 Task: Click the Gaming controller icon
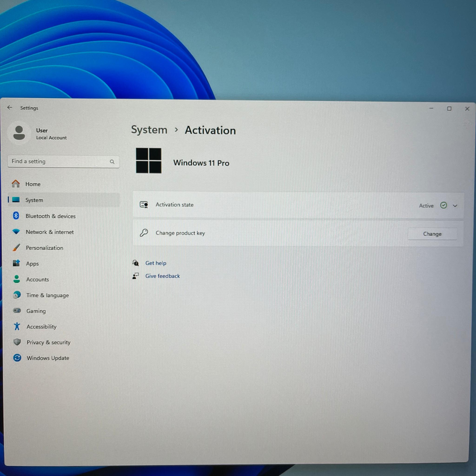click(17, 311)
